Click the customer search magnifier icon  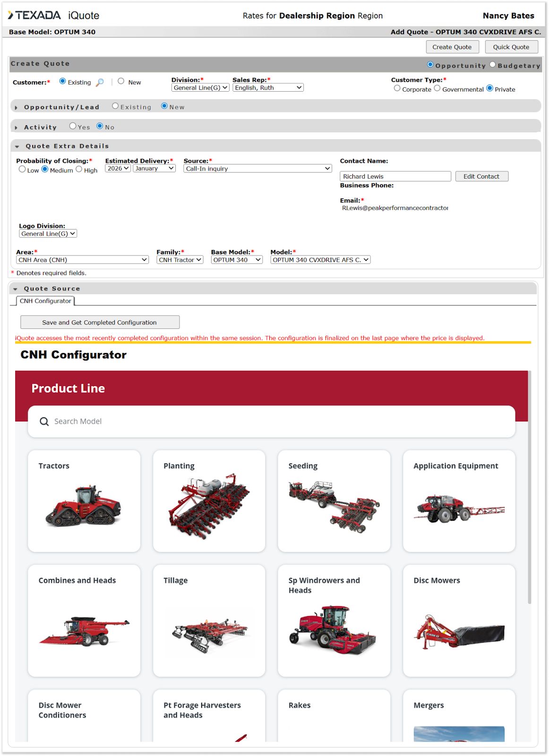point(100,83)
